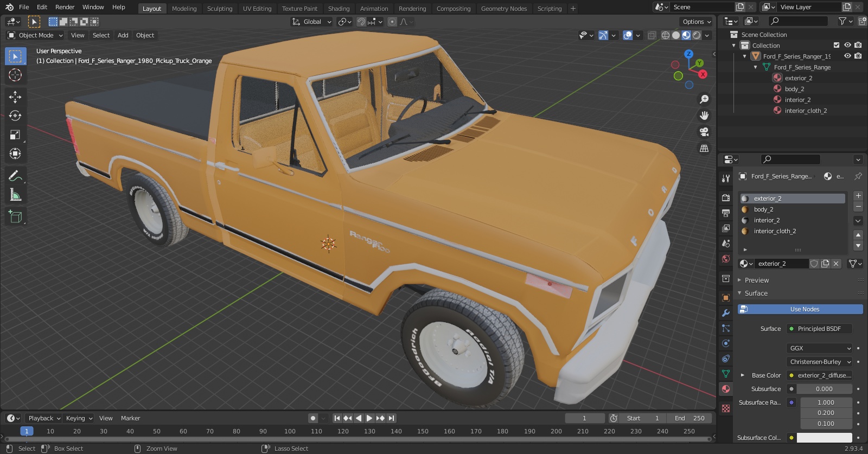Open Modifier properties wrench tab
Screen dimensions: 868x454
pos(726,313)
